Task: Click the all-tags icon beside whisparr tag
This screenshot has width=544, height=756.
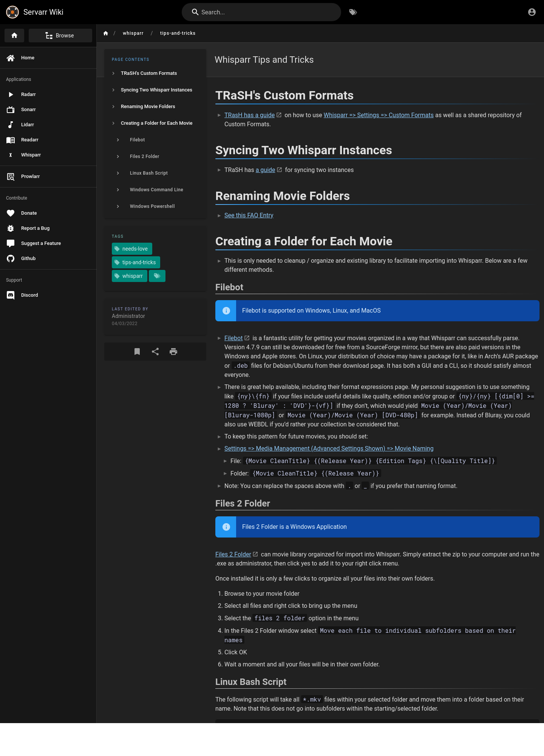Action: pos(157,276)
